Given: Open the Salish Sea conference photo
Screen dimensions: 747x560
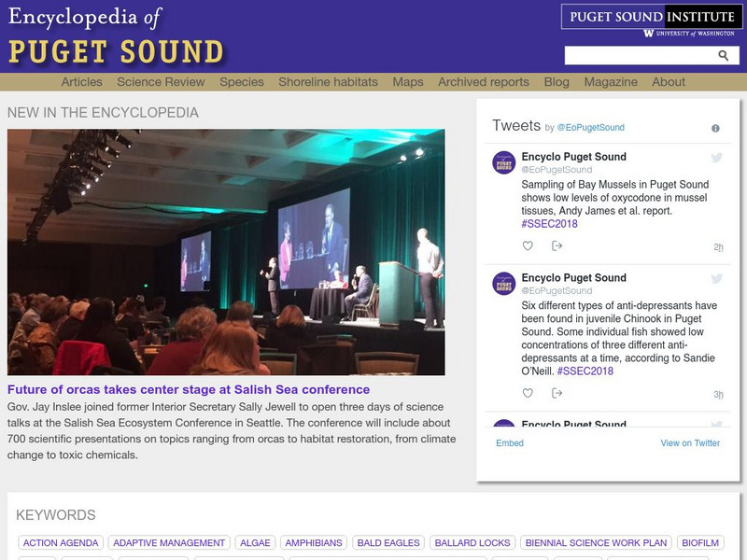Looking at the screenshot, I should tap(226, 252).
